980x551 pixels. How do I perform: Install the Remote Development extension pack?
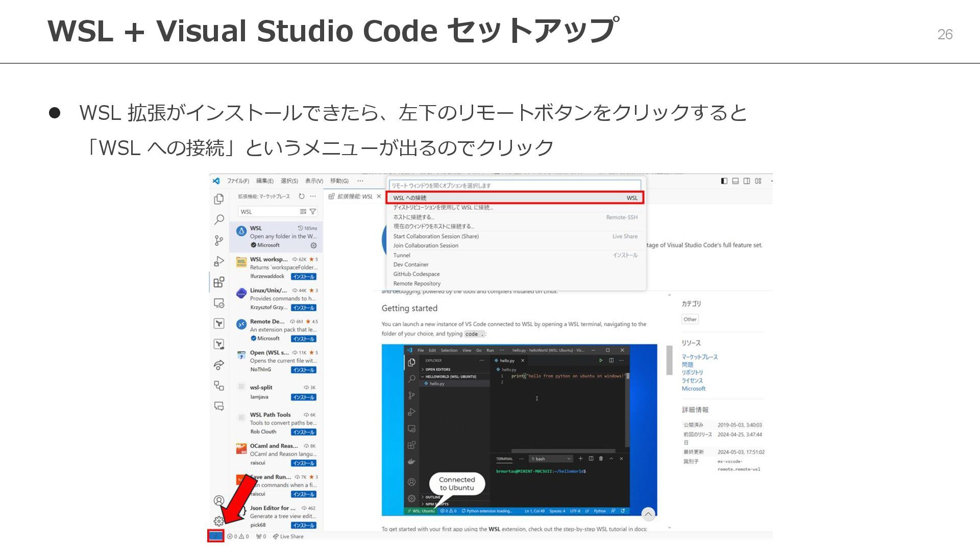(304, 339)
